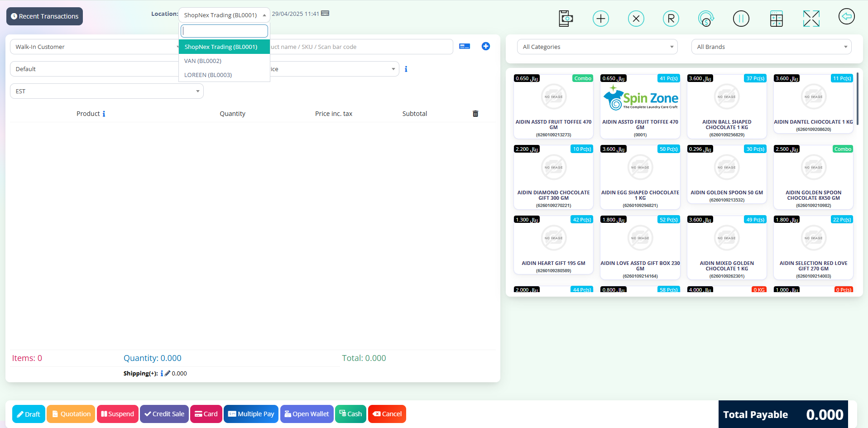Image resolution: width=868 pixels, height=428 pixels.
Task: Open the All Brands dropdown
Action: 771,47
